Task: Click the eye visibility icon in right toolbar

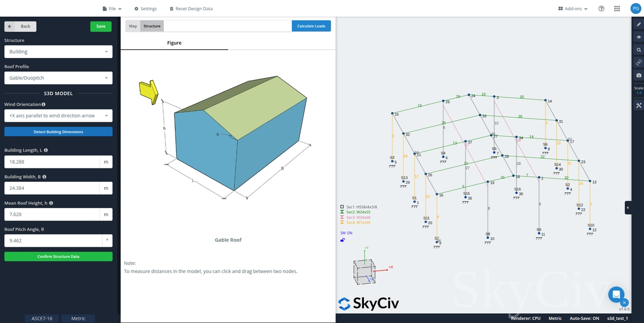Action: (638, 37)
